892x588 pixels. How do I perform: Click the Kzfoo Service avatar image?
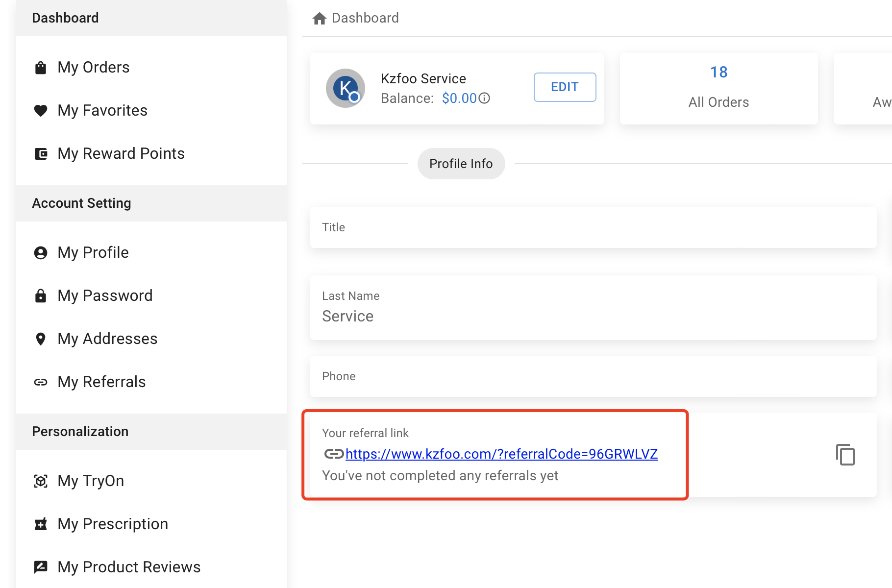point(346,88)
